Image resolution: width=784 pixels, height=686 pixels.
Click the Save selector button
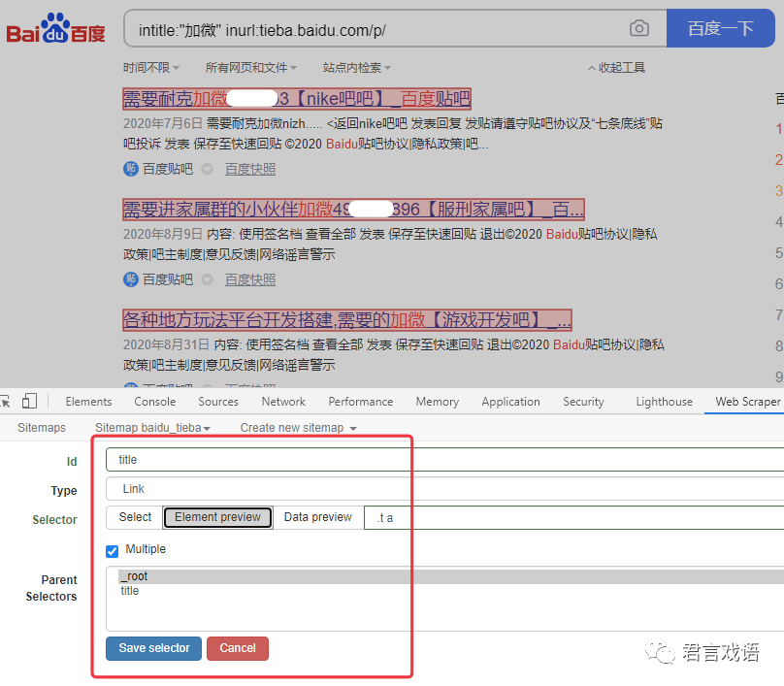pos(154,648)
